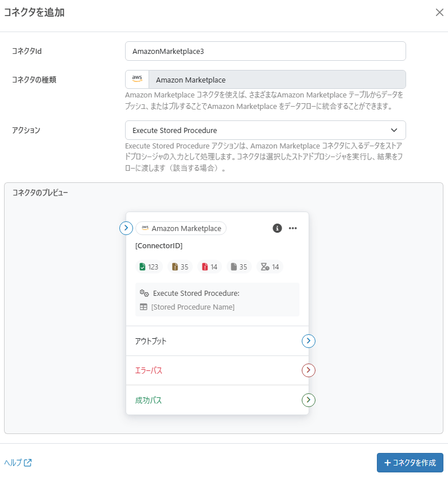448x477 pixels.
Task: Click the brown warning file count 35
Action: point(180,267)
